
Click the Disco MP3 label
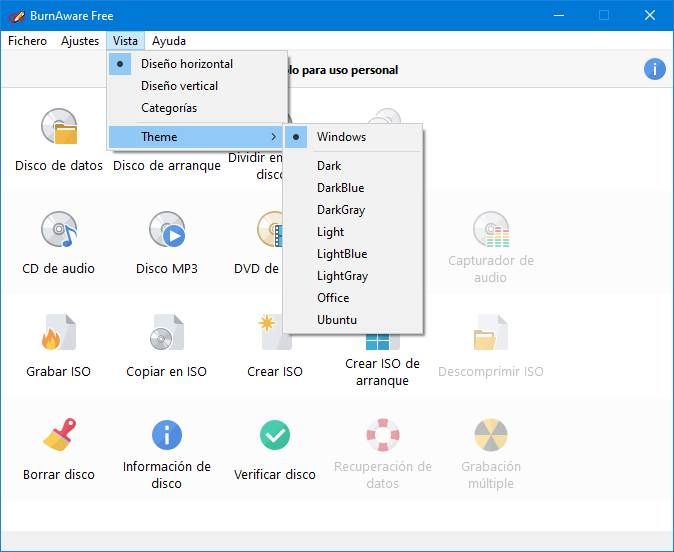pyautogui.click(x=167, y=269)
